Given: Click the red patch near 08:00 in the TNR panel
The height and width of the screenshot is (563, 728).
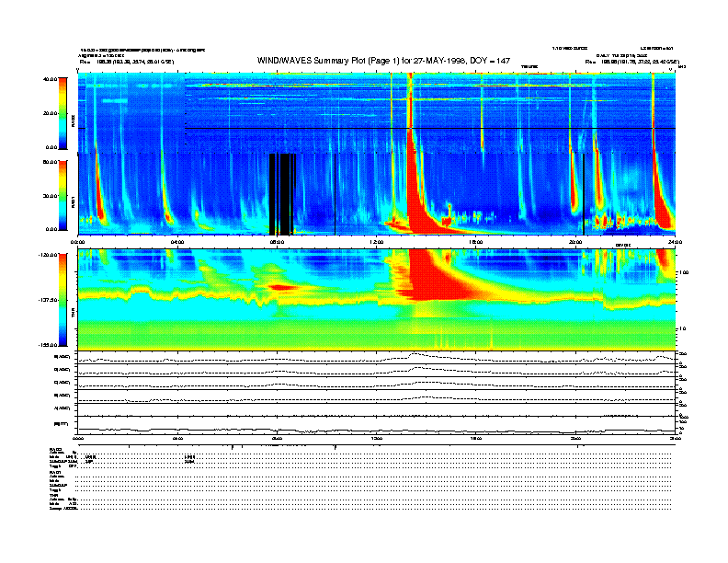Looking at the screenshot, I should 282,288.
